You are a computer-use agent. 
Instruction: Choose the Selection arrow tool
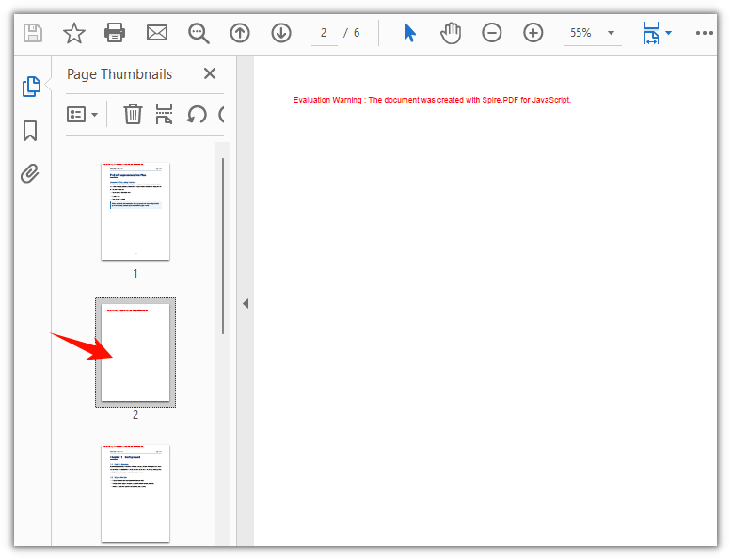click(410, 33)
